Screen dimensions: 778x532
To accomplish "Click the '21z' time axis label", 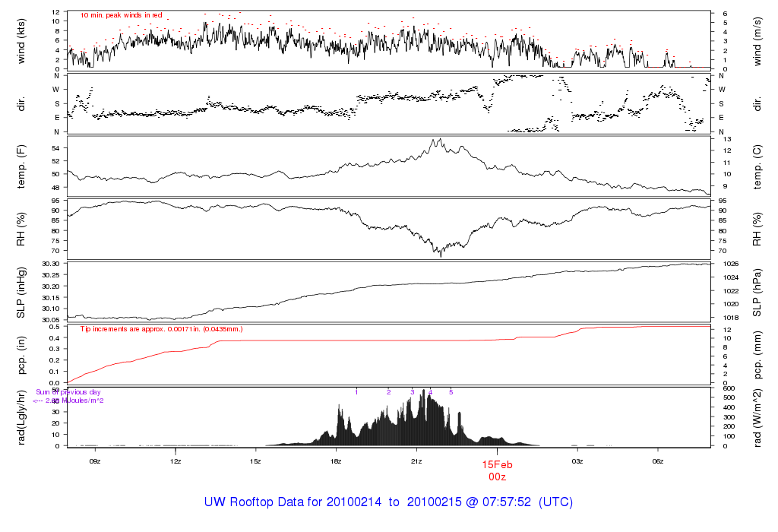I will point(416,461).
